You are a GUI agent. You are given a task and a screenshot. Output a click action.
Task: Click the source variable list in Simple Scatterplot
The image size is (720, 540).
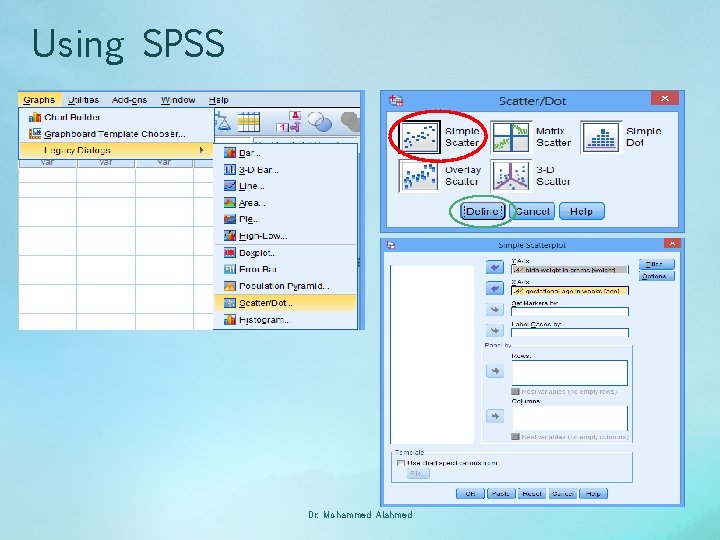(432, 354)
